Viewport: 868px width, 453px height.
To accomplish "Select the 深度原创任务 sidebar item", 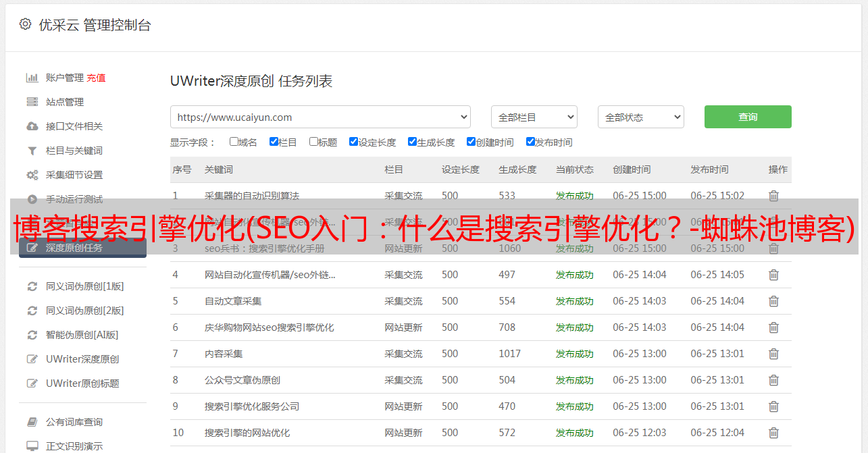I will coord(82,248).
